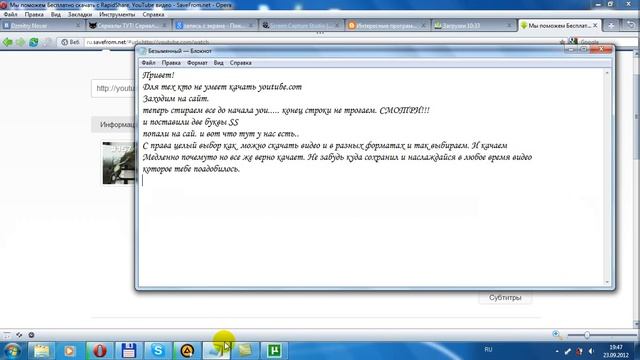This screenshot has width=640, height=360.
Task: Click the line ending with youtube.com
Action: pyautogui.click(x=222, y=87)
